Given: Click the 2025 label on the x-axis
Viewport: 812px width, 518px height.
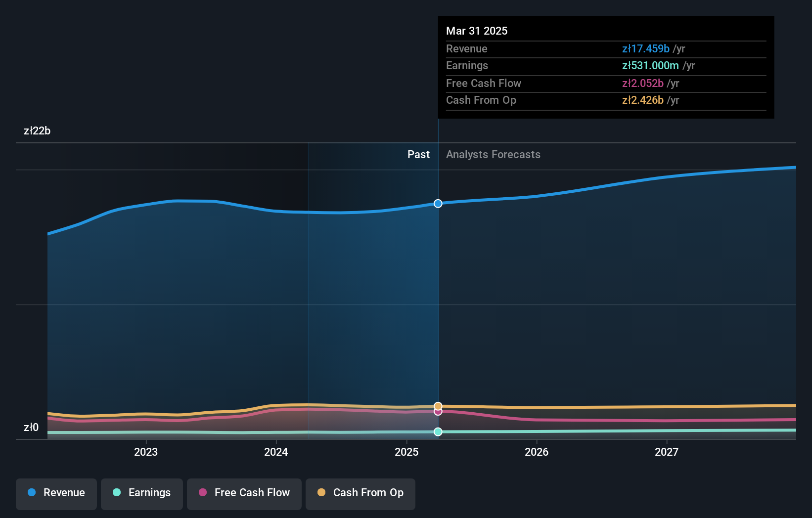Looking at the screenshot, I should [406, 452].
